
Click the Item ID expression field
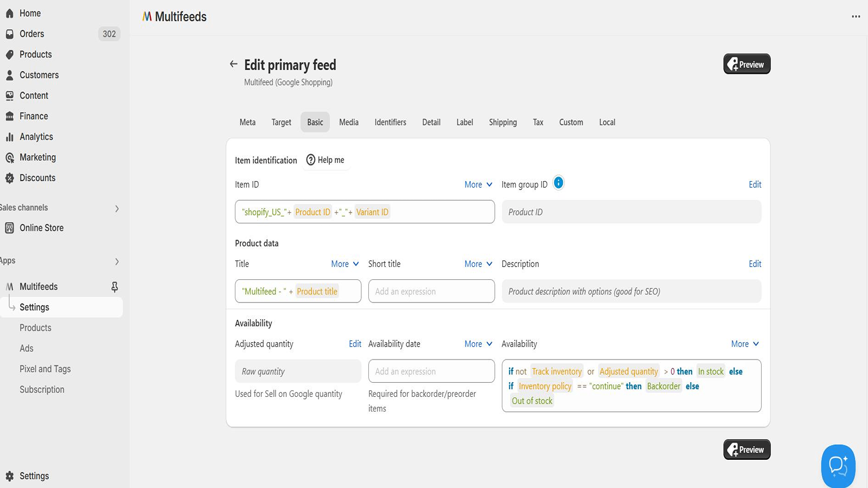365,211
